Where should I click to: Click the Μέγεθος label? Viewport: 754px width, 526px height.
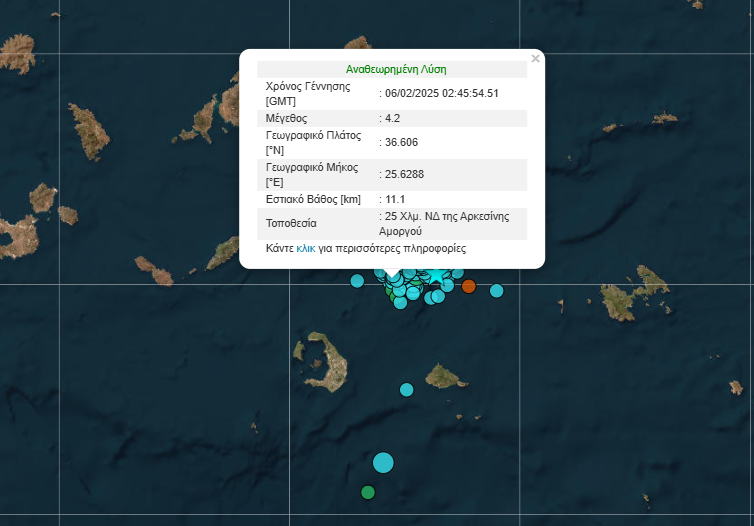coord(286,118)
